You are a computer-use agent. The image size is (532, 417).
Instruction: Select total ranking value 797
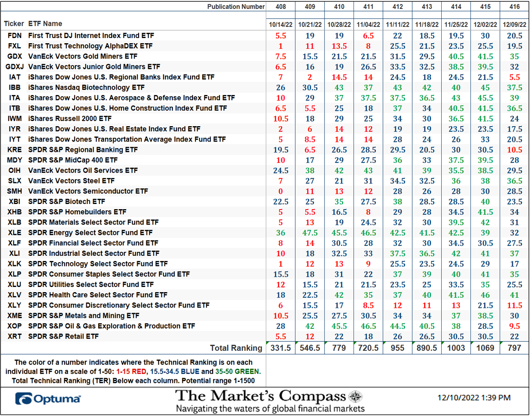click(514, 348)
